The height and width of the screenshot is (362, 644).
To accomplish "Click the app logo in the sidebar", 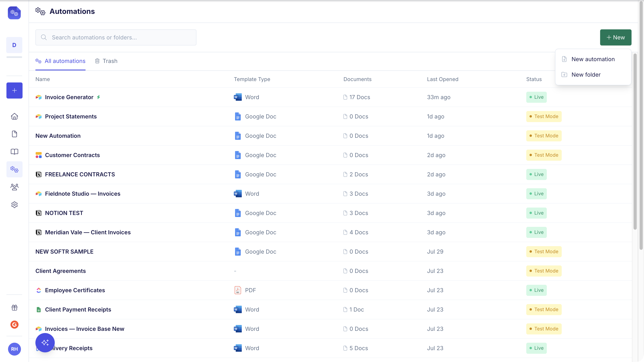I will [14, 13].
